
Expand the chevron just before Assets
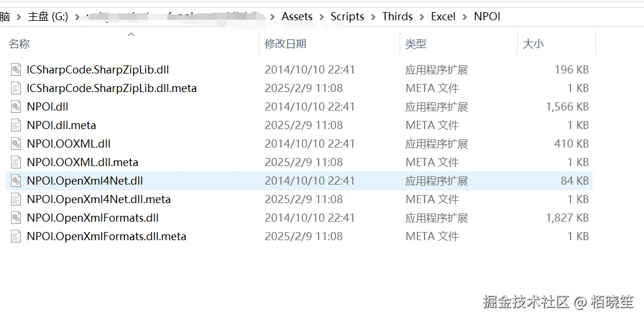coord(272,17)
